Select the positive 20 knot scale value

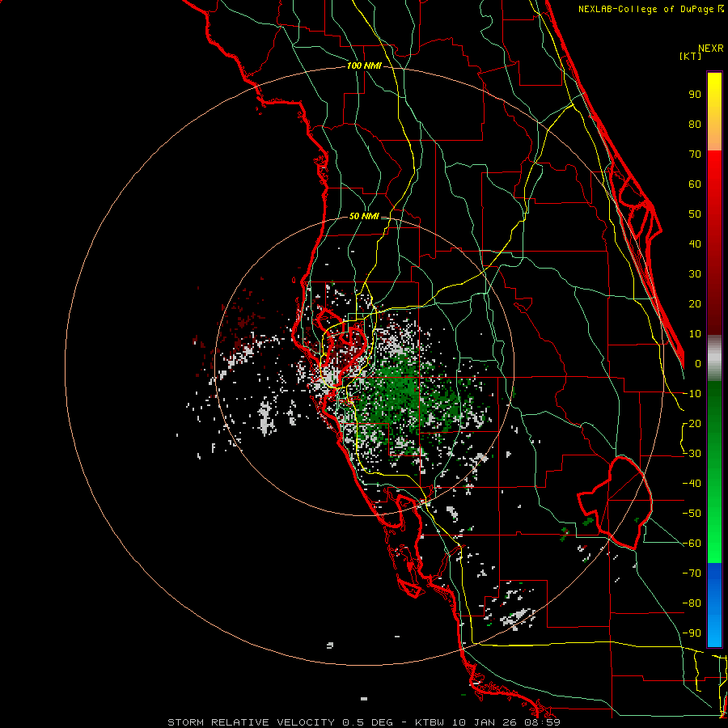[x=695, y=303]
